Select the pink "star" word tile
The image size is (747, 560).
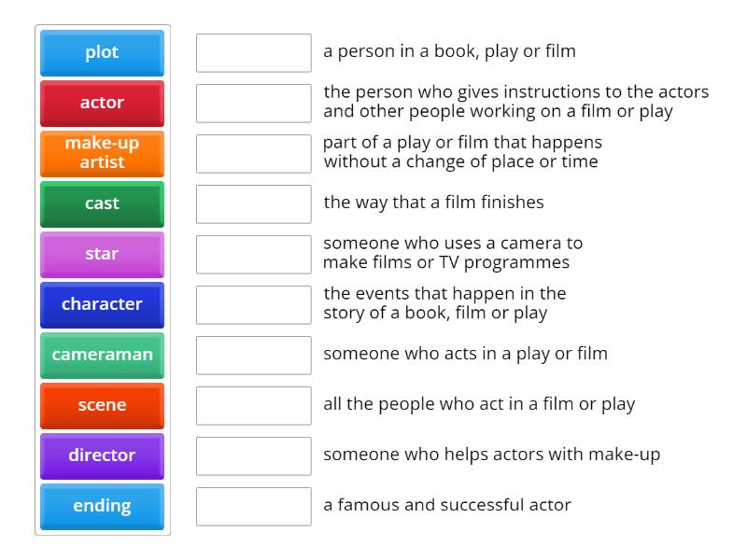click(x=102, y=254)
